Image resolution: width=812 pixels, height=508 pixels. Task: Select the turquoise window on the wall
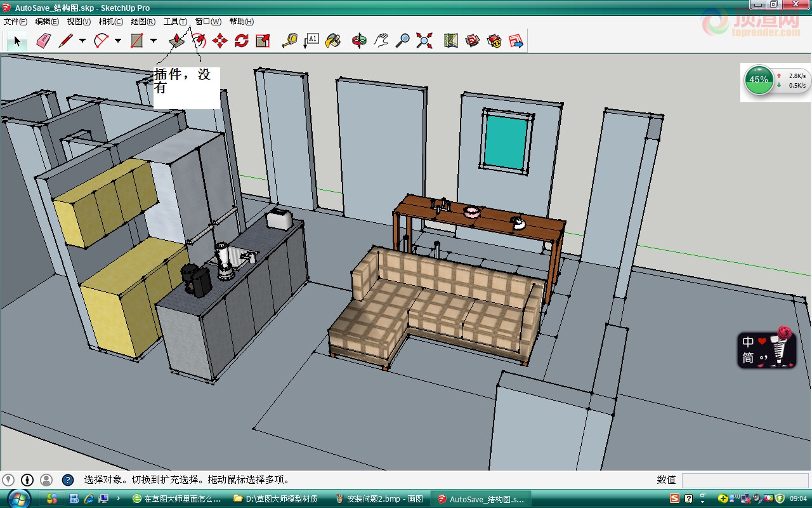click(x=506, y=142)
